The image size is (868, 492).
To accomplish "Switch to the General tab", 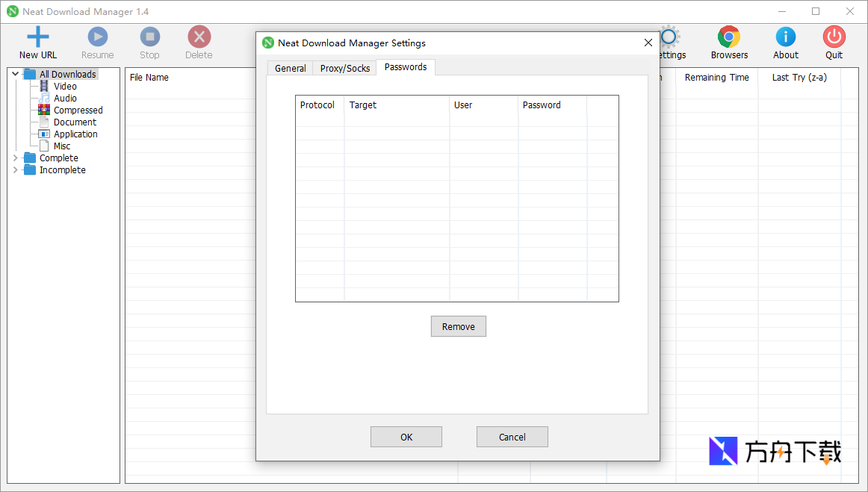I will pyautogui.click(x=290, y=67).
